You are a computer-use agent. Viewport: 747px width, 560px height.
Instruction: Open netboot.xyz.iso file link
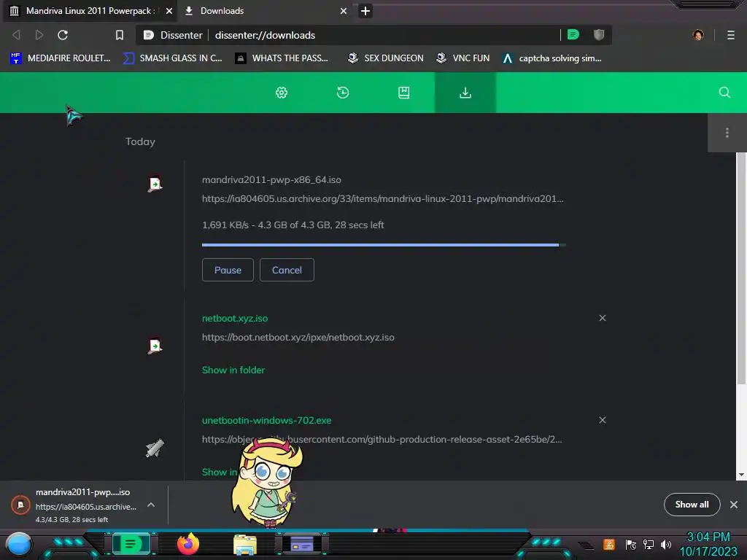235,318
